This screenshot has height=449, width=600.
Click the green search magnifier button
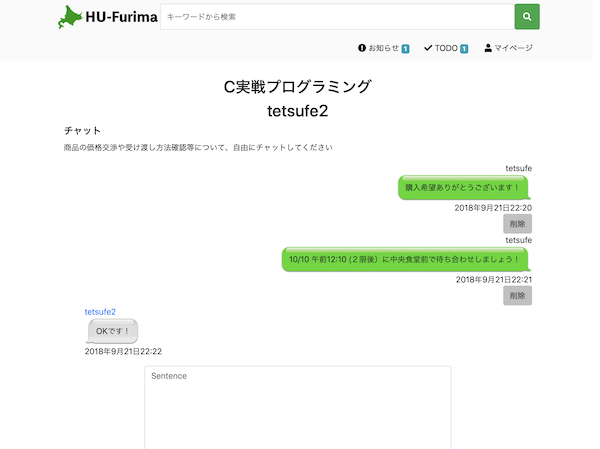coord(527,16)
